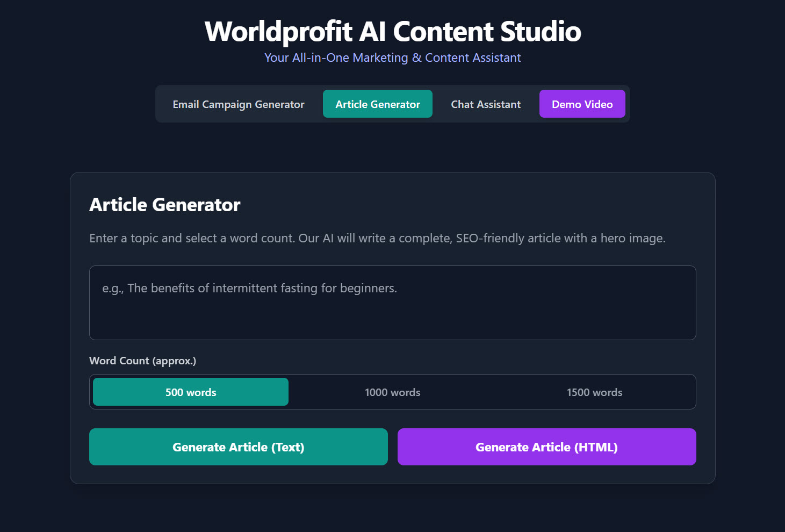Image resolution: width=785 pixels, height=532 pixels.
Task: Click the Word Count (approx.) label
Action: [142, 361]
